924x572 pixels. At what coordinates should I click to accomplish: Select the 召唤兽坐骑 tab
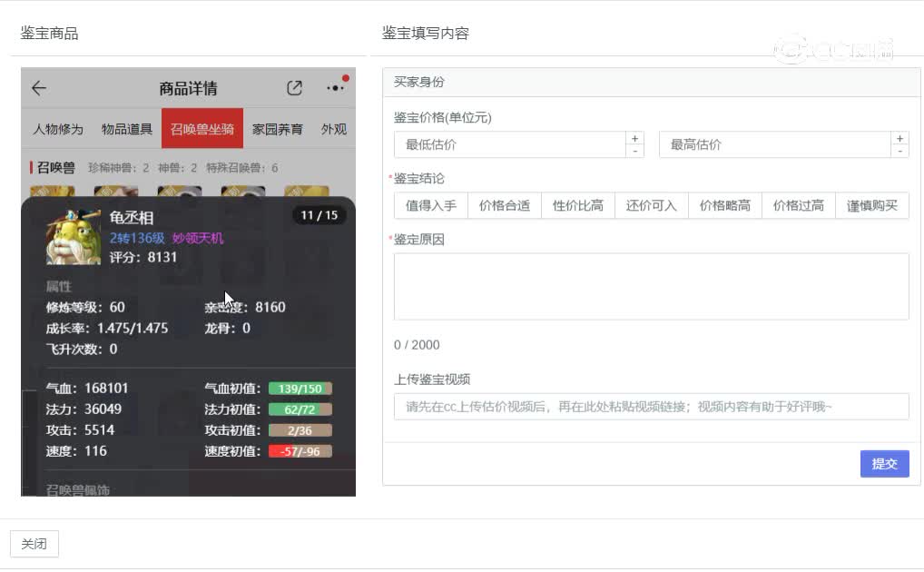(202, 129)
